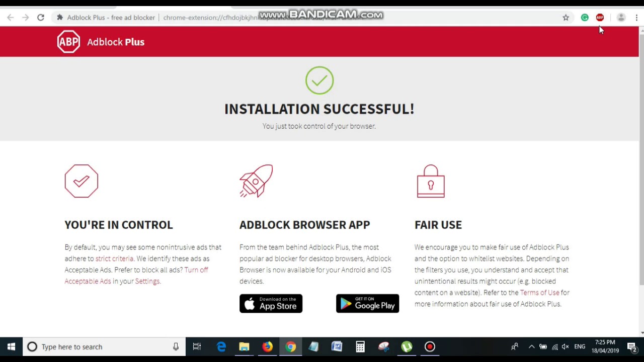Open uTorrent from the taskbar
Viewport: 644px width, 362px height.
tap(407, 347)
